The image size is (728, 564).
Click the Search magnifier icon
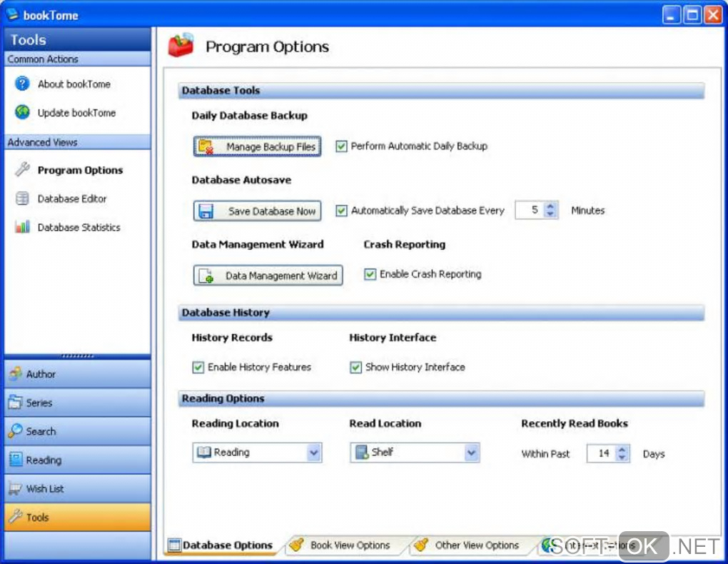click(x=15, y=430)
